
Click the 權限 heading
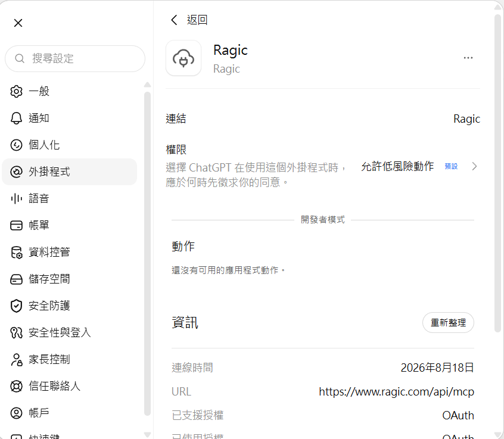tap(176, 150)
